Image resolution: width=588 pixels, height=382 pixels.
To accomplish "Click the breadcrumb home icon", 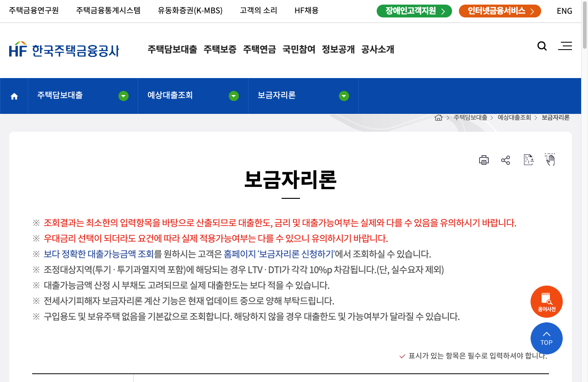I will [439, 118].
